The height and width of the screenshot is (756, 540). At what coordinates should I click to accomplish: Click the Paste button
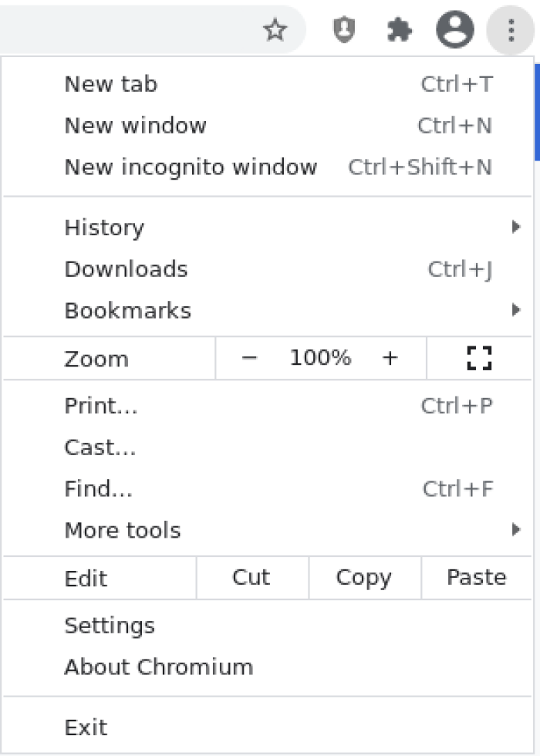coord(476,577)
